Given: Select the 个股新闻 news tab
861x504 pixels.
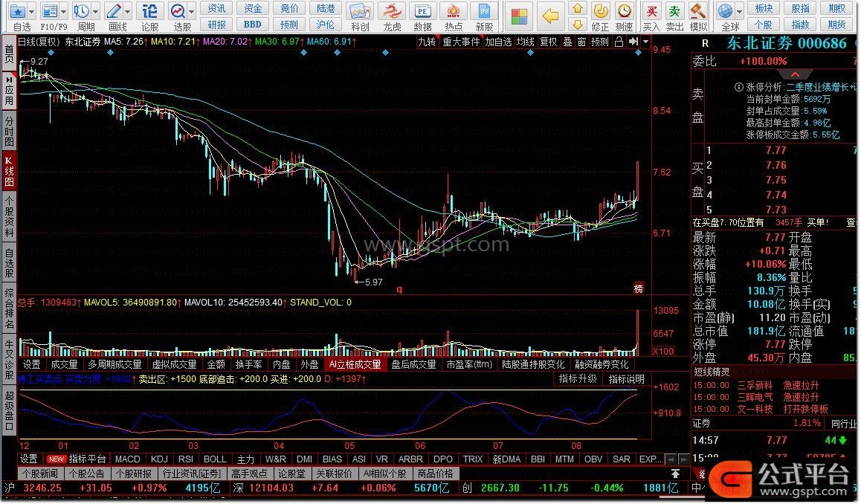Looking at the screenshot, I should (40, 474).
